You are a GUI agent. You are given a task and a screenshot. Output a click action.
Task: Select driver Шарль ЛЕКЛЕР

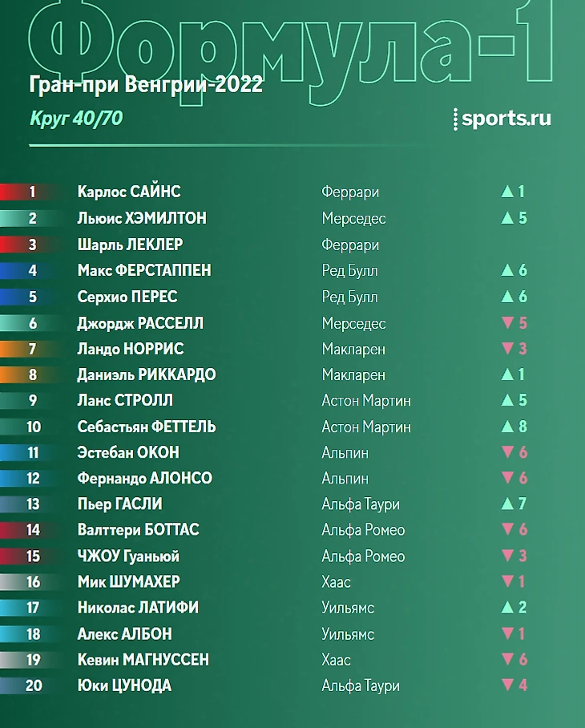pyautogui.click(x=130, y=245)
